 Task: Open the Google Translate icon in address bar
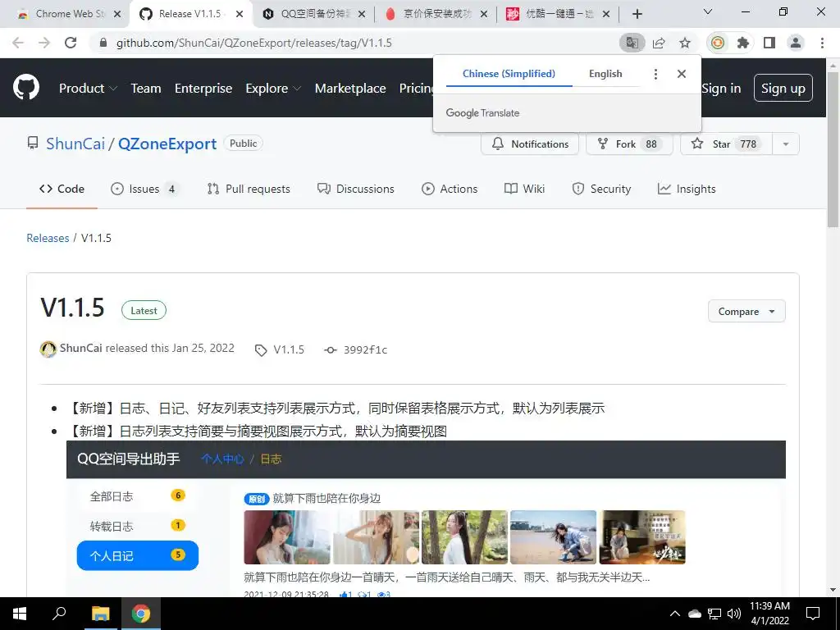(632, 43)
